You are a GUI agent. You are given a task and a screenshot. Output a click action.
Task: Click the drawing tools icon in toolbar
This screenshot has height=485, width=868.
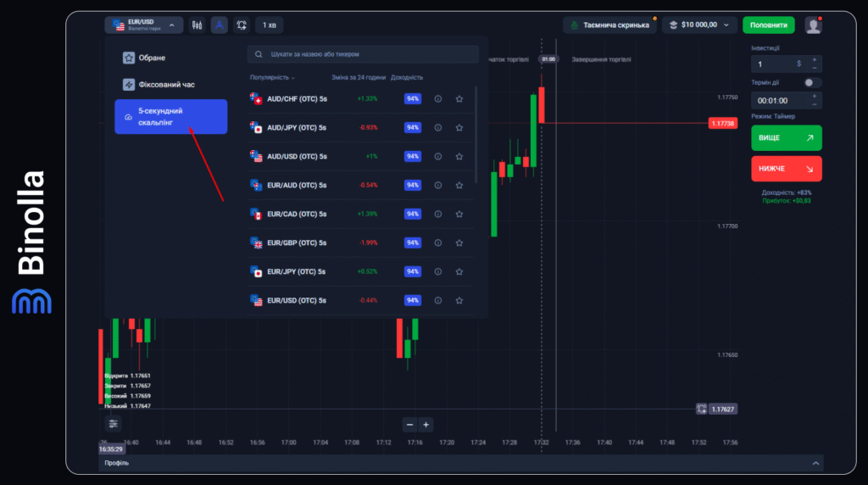click(220, 25)
